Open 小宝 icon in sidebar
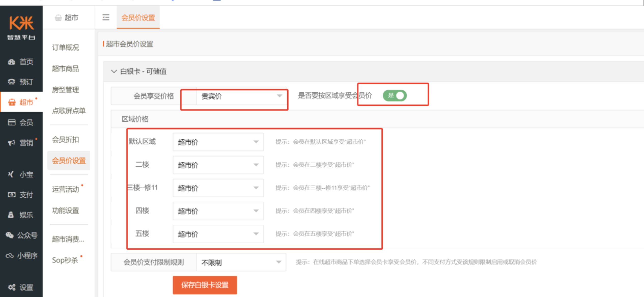This screenshot has width=644, height=297. click(11, 174)
